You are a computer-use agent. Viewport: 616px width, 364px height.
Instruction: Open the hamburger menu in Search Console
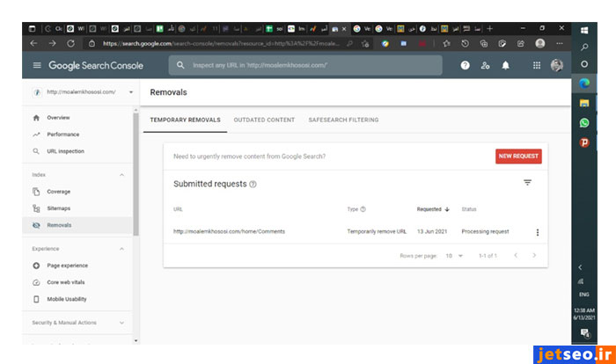[37, 65]
